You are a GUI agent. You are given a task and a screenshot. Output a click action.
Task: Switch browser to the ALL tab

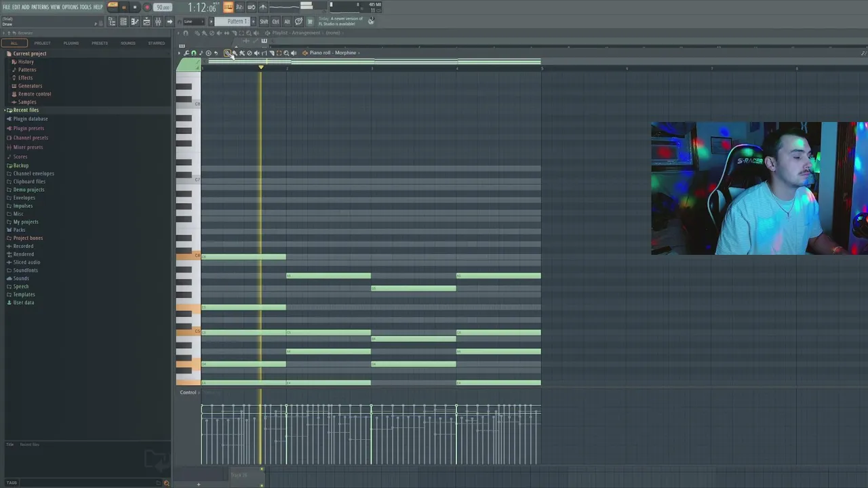click(14, 43)
